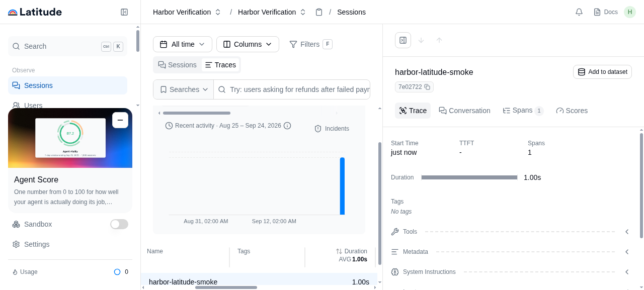Viewport: 644px width, 290px height.
Task: Click the Metadata lines icon
Action: tap(395, 252)
